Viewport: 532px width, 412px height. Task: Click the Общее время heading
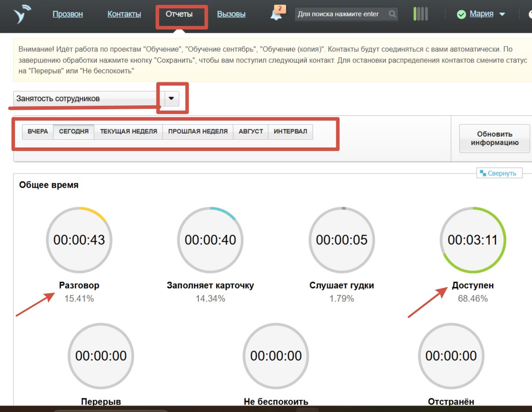point(49,185)
